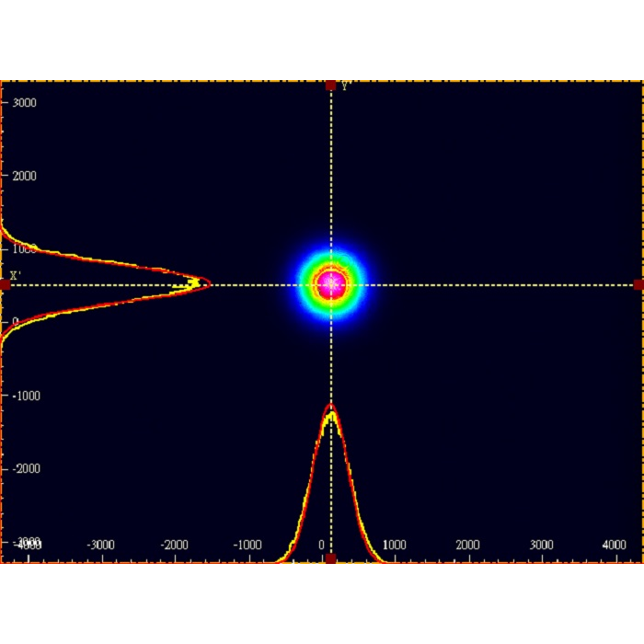This screenshot has height=644, width=644.
Task: Click the bottom red handle of the vertical crosshair
Action: pos(331,558)
